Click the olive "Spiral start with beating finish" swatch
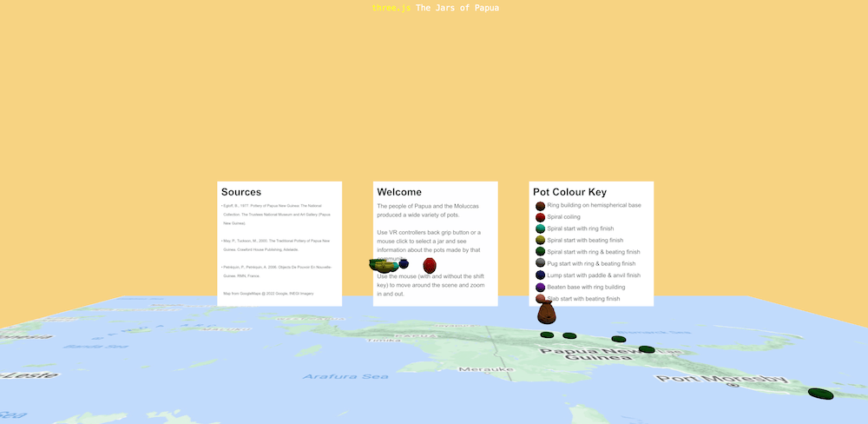 click(540, 241)
